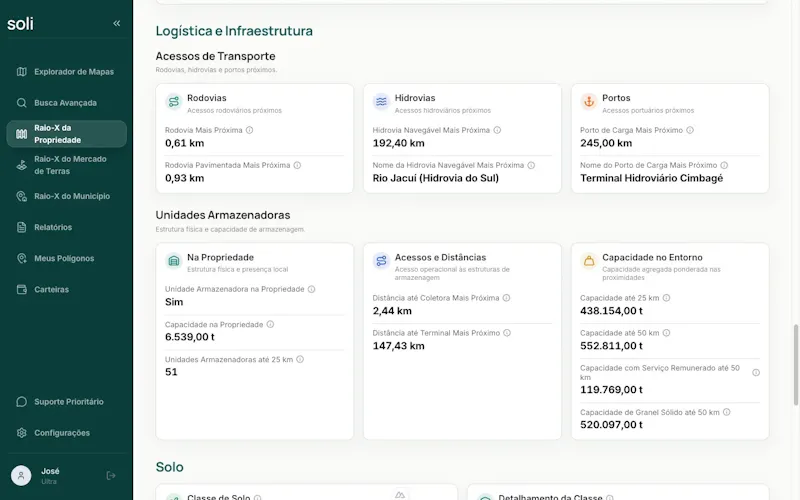Show info for Nome da Hidrovia Navegável

click(x=531, y=165)
